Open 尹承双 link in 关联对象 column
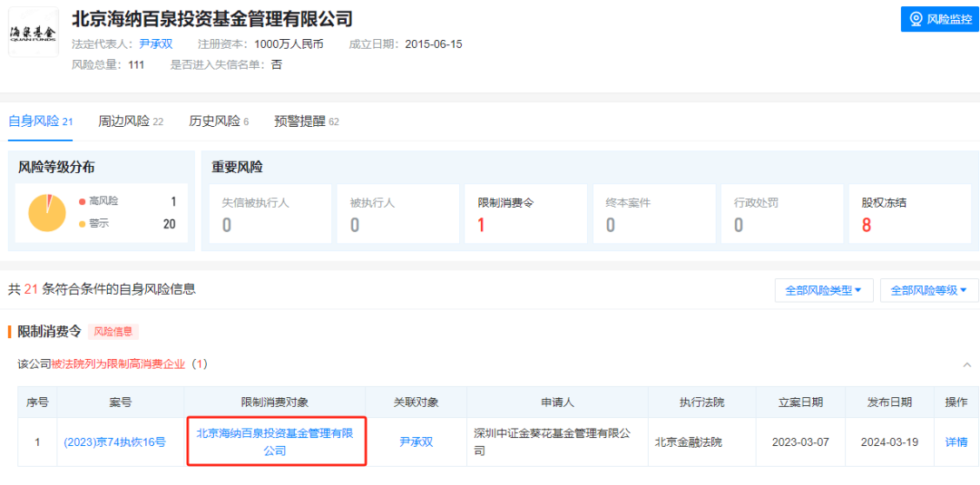The width and height of the screenshot is (980, 485). pyautogui.click(x=416, y=442)
